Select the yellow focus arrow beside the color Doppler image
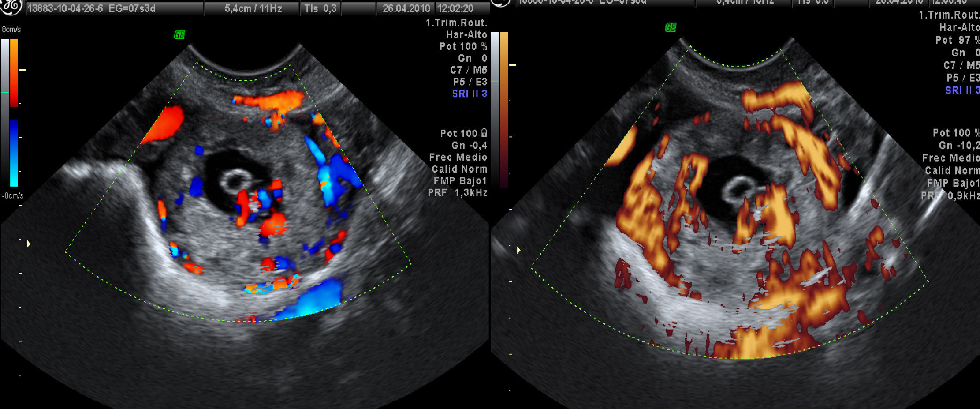This screenshot has width=980, height=409. click(29, 244)
